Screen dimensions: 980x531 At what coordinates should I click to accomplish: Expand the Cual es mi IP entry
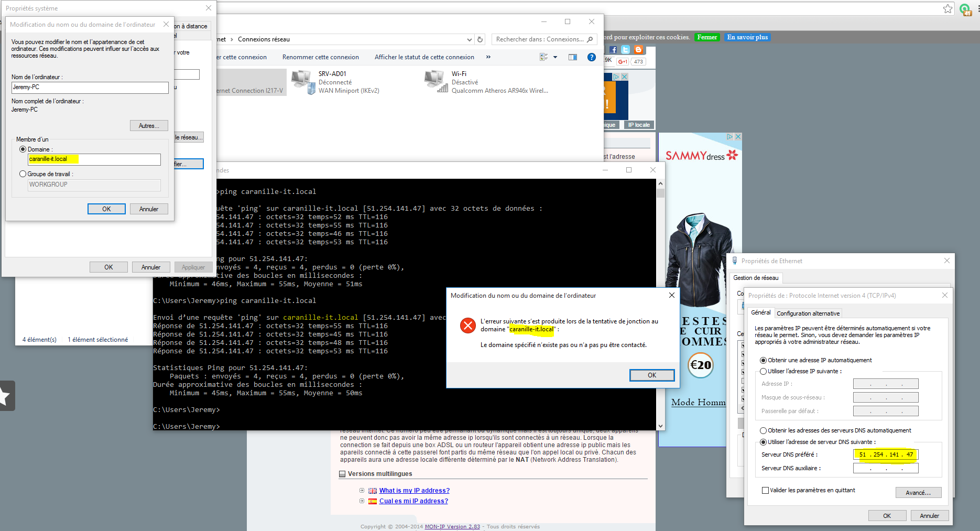[x=362, y=501]
